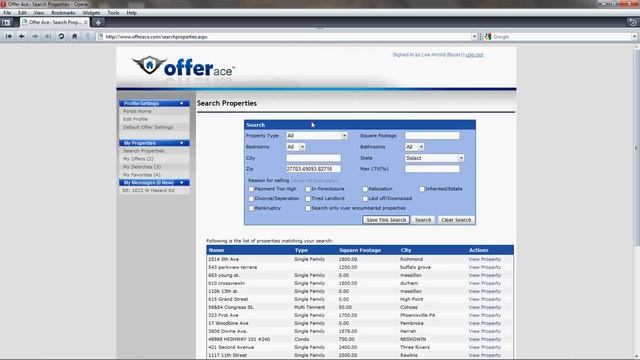The image size is (640, 360).
Task: Check the Relocation checkbox
Action: click(x=365, y=189)
